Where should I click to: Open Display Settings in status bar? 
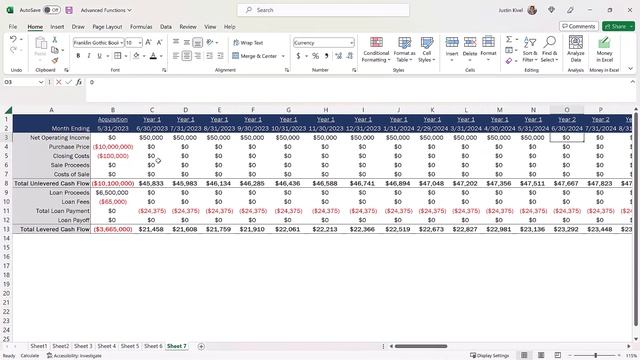(x=489, y=355)
